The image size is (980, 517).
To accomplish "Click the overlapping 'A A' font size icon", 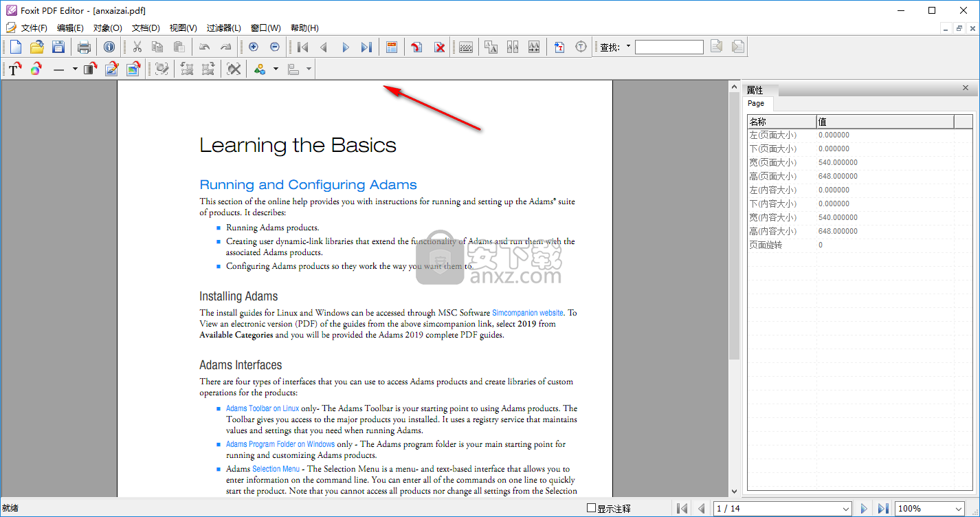I will pyautogui.click(x=491, y=47).
